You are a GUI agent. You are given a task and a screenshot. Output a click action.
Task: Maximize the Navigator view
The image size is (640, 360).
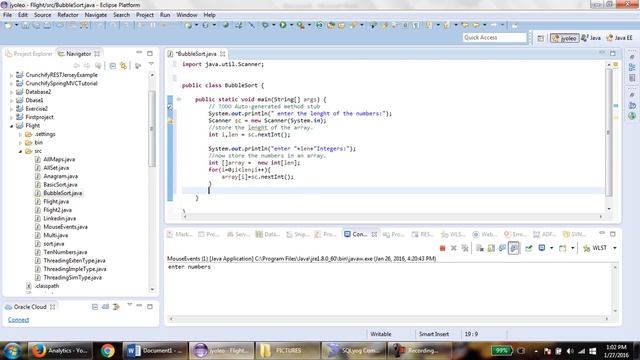(150, 53)
